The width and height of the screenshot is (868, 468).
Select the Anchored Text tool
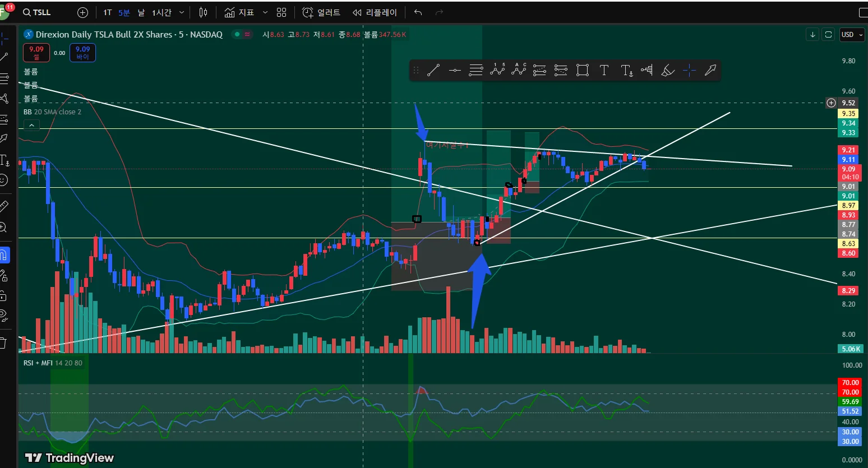tap(626, 70)
